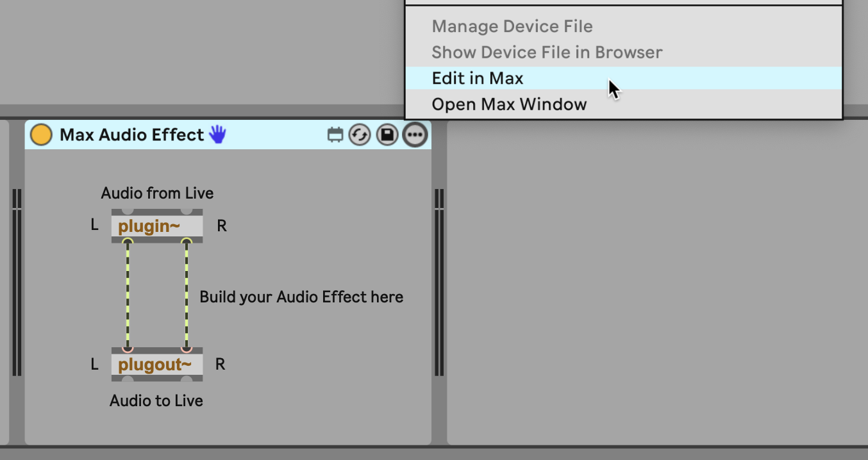Save the device preset with disk icon

point(387,135)
